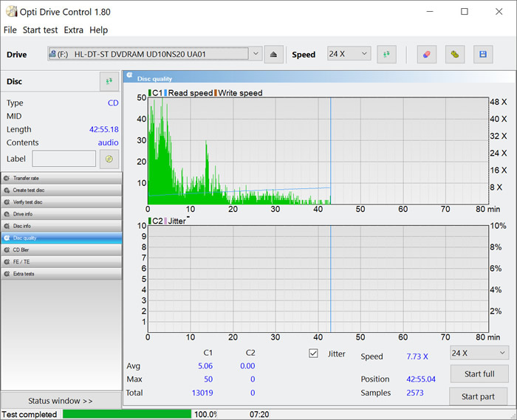Switch to the CD Bler test
The image size is (517, 420).
click(61, 249)
